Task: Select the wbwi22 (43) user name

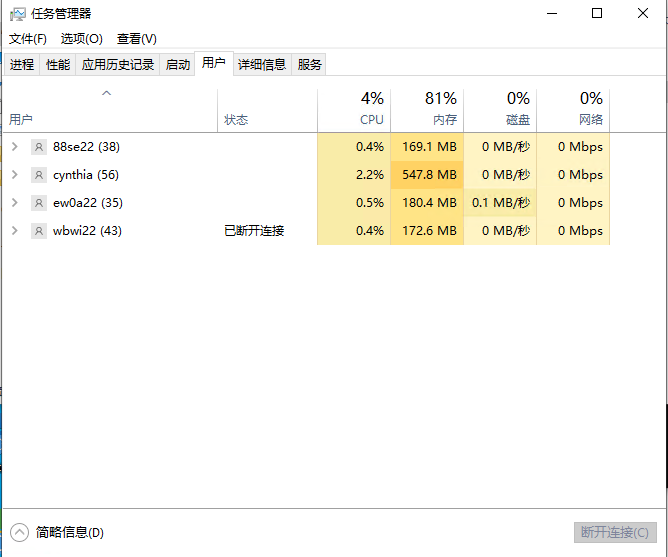Action: click(x=87, y=231)
